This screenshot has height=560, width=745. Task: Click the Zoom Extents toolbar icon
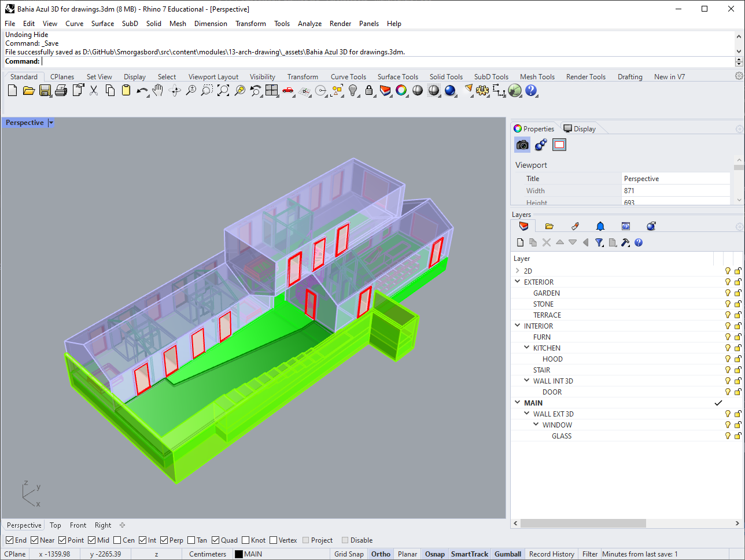(x=223, y=90)
